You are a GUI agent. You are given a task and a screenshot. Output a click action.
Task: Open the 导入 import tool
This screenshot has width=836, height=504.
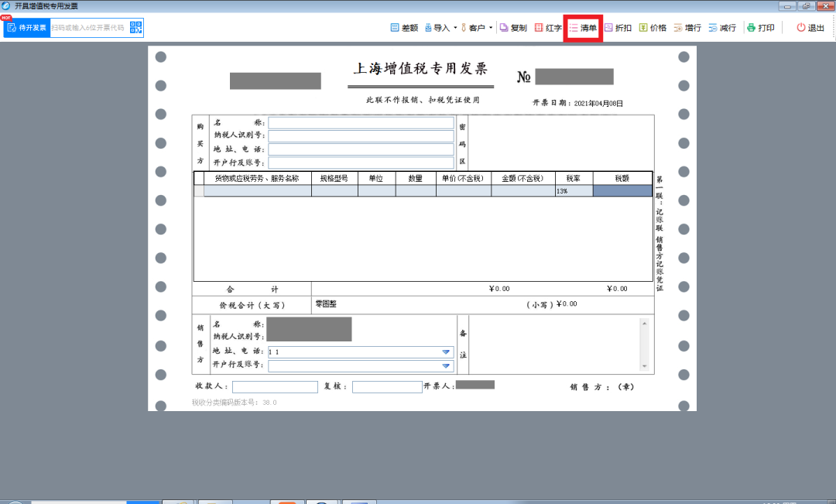pyautogui.click(x=437, y=28)
